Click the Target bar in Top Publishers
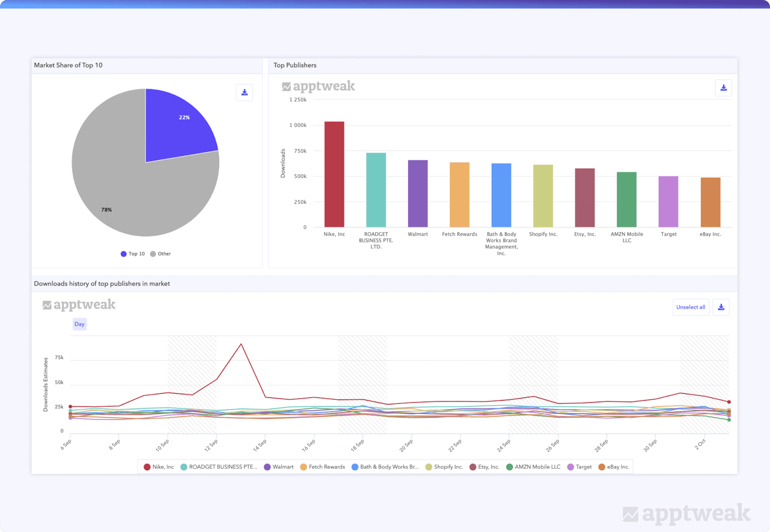770x532 pixels. (x=668, y=202)
